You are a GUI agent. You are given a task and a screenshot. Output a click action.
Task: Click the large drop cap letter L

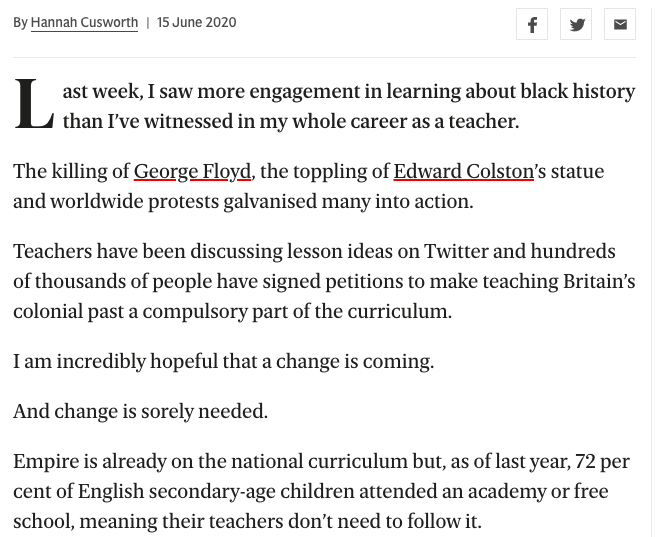34,104
